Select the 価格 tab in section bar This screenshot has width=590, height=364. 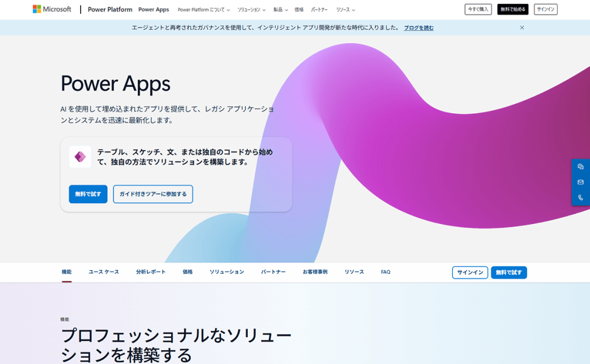(187, 272)
